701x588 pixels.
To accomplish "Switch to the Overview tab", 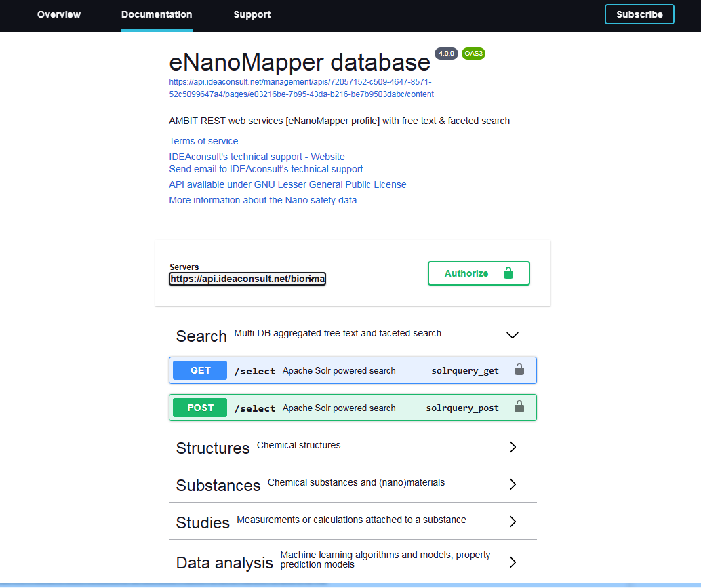I will tap(59, 14).
